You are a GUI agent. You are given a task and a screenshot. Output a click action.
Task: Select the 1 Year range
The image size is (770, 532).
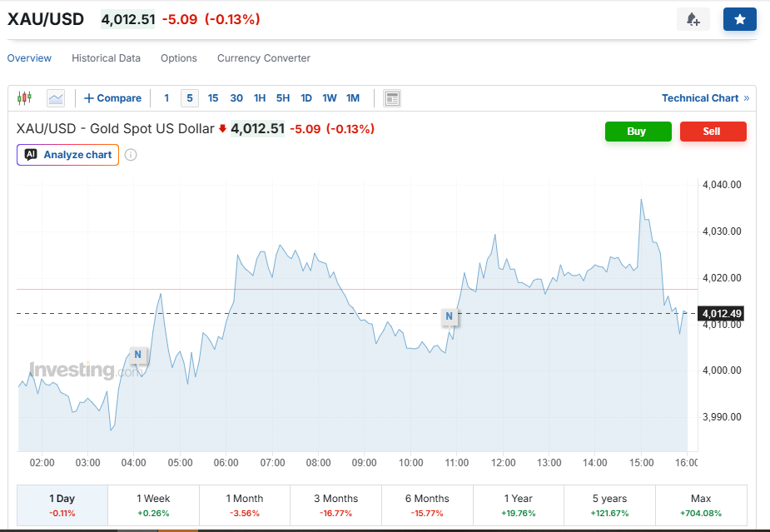coord(519,505)
